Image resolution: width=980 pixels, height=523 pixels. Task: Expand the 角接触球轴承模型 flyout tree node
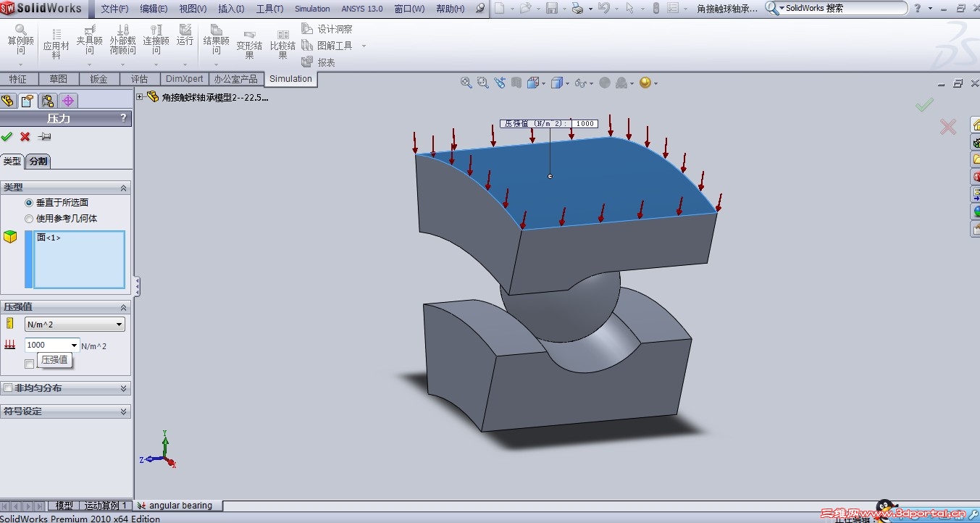[x=140, y=96]
